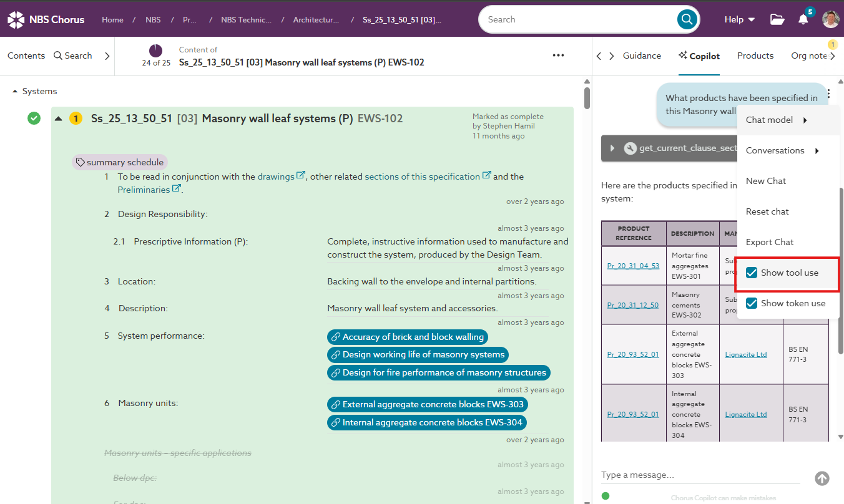Image resolution: width=844 pixels, height=504 pixels.
Task: Send the chat message arrow button
Action: (822, 478)
